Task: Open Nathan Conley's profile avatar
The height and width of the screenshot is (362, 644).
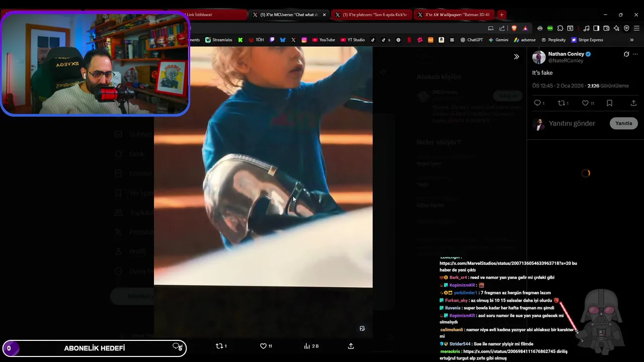Action: [539, 57]
